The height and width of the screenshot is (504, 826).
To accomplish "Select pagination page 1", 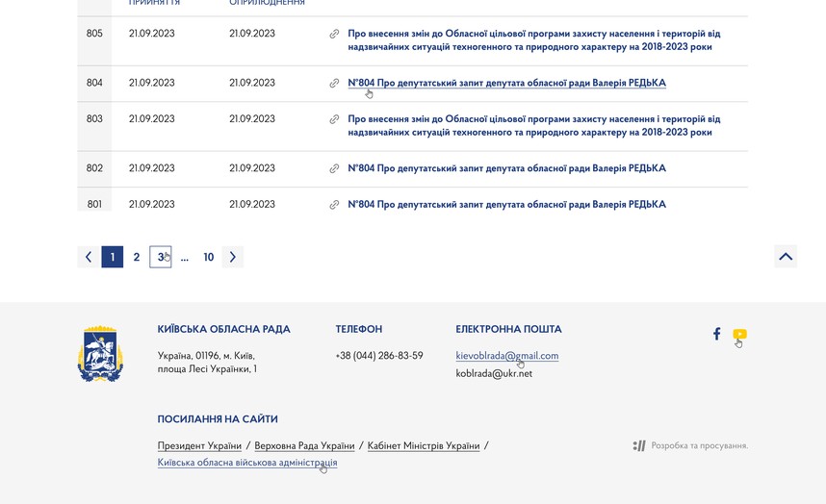I will coord(113,257).
